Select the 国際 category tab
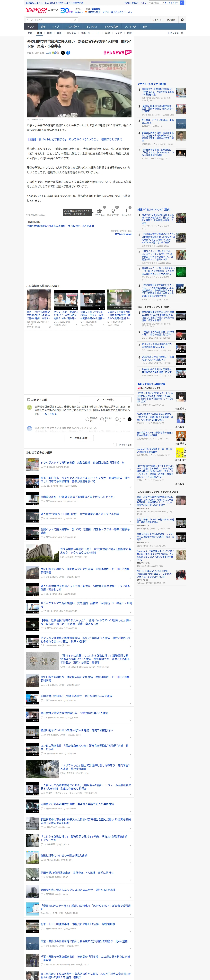 (x=49, y=33)
